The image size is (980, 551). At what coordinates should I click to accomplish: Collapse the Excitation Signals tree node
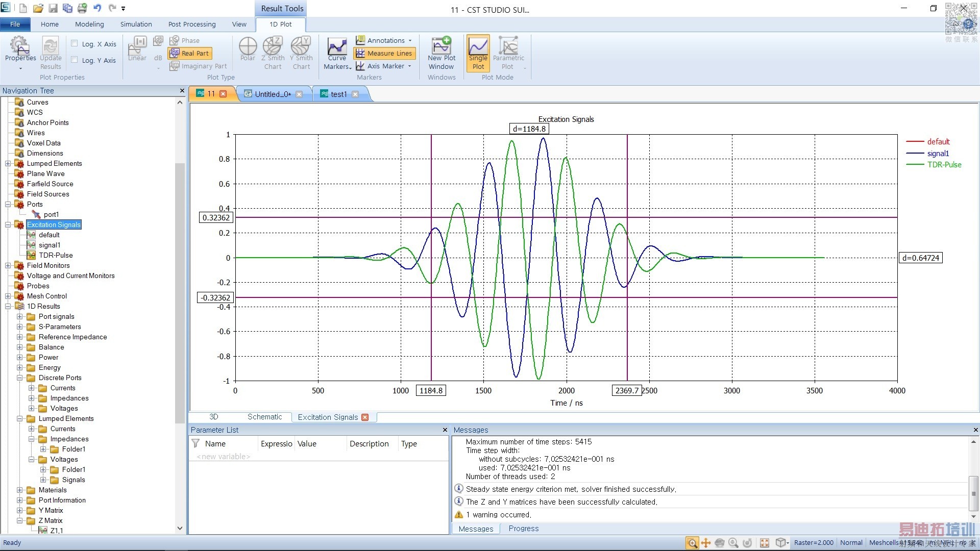point(8,224)
